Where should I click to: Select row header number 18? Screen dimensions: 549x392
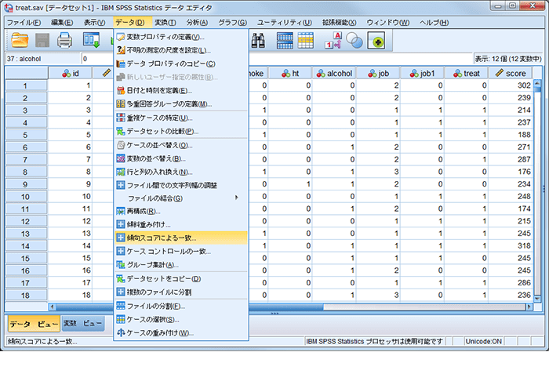26,296
